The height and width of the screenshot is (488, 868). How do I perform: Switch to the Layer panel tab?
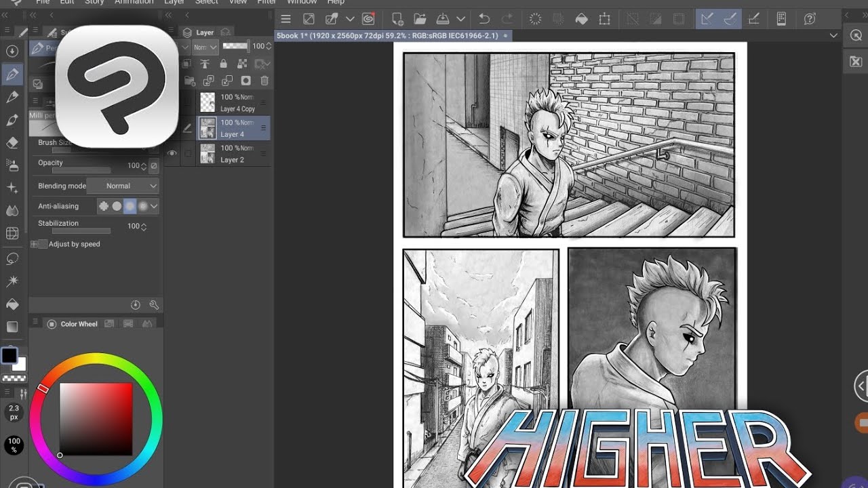(199, 32)
